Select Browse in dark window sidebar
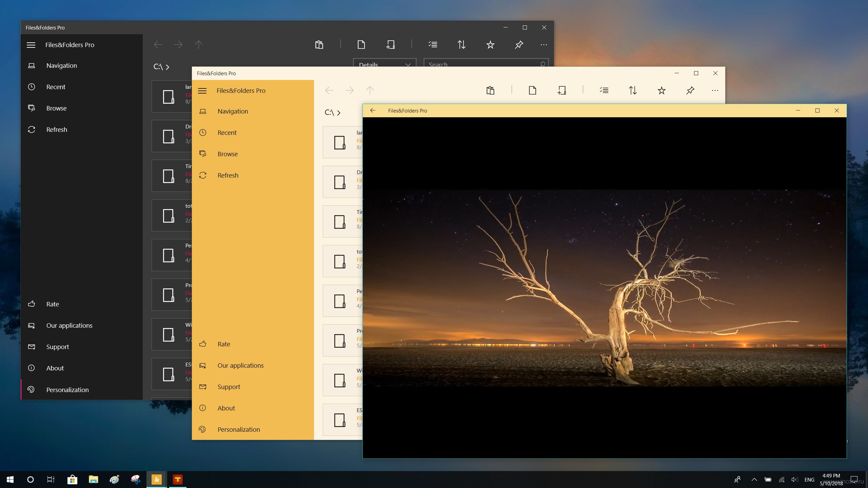 tap(82, 108)
